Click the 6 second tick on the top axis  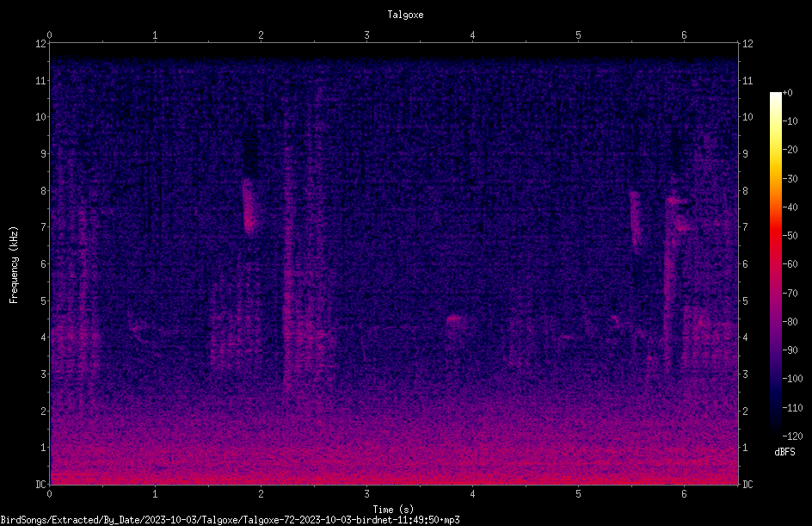684,35
